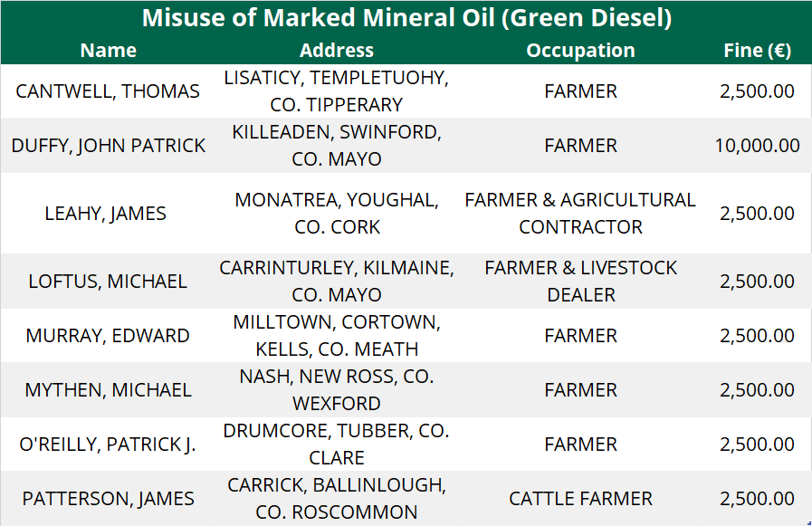The width and height of the screenshot is (812, 526).
Task: Select the Farmer & Agricultural Contractor cell
Action: (x=580, y=214)
